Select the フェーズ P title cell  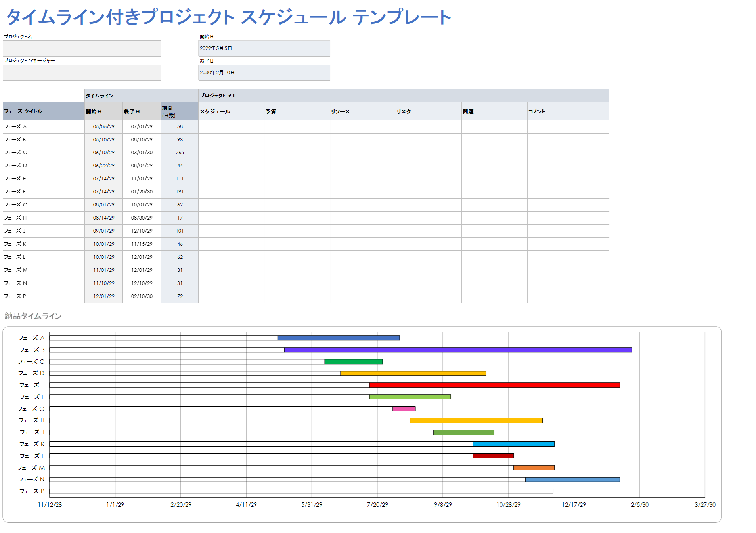point(44,296)
